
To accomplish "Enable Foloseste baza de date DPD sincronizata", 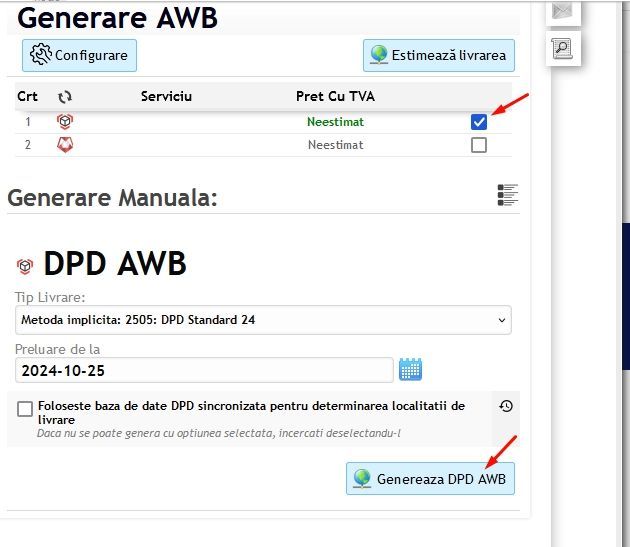I will click(25, 409).
